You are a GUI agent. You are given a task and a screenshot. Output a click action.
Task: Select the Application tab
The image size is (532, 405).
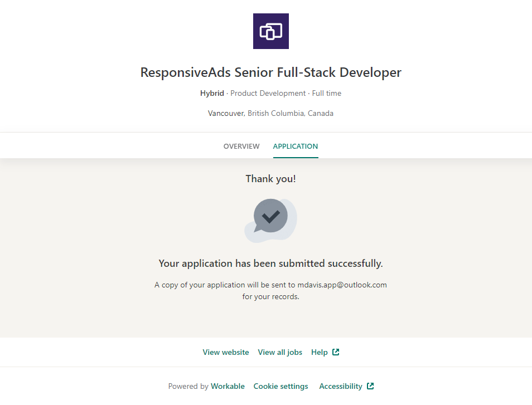pos(295,147)
